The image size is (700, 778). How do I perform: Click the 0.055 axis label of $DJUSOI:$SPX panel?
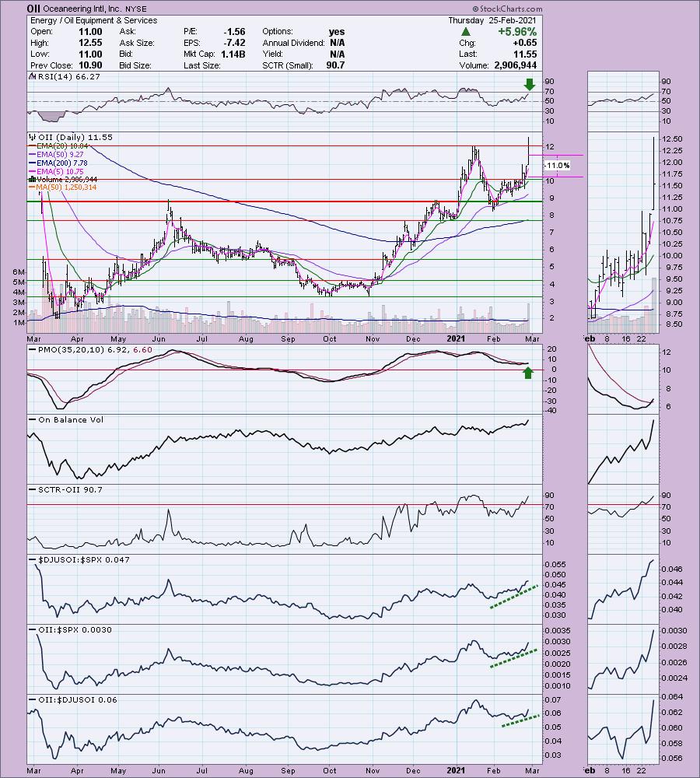coord(555,565)
